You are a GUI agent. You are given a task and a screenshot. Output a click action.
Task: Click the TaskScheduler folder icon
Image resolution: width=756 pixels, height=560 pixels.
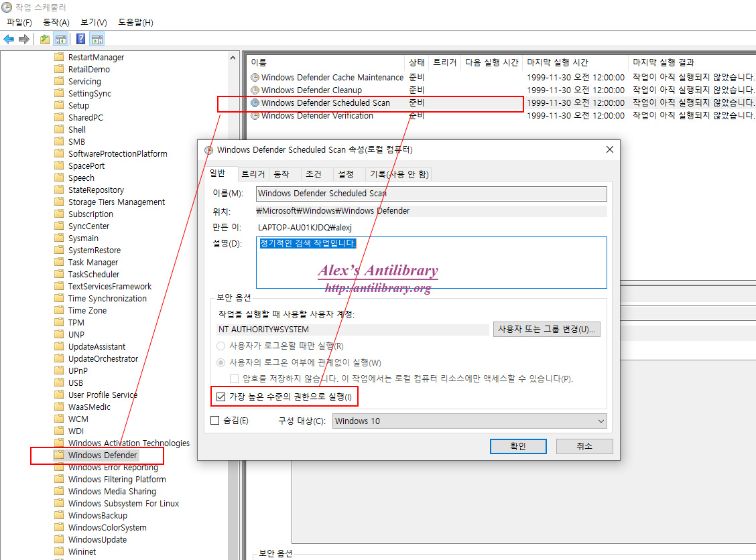pos(59,274)
